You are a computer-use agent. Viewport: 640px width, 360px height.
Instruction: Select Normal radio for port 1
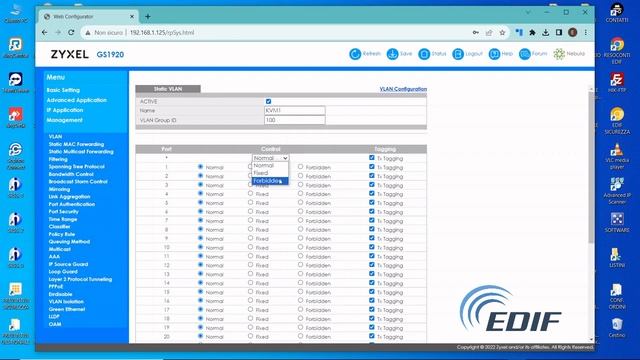click(200, 167)
